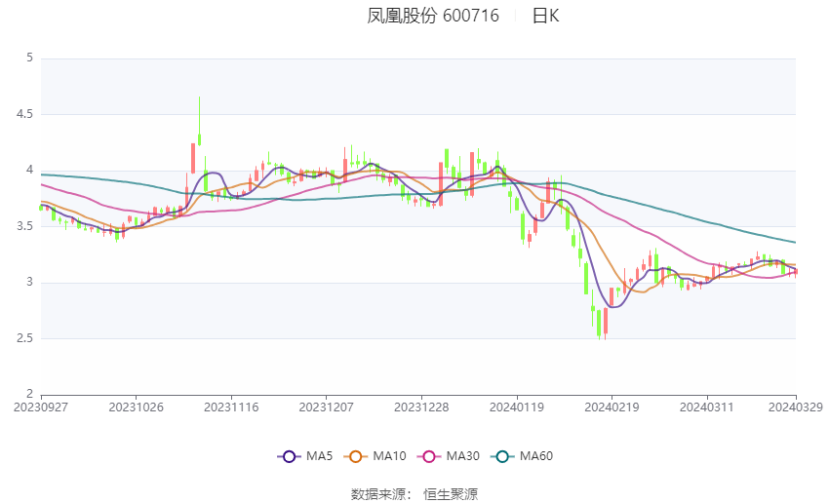829x504 pixels.
Task: Click the 2.5 price axis label
Action: click(x=24, y=338)
